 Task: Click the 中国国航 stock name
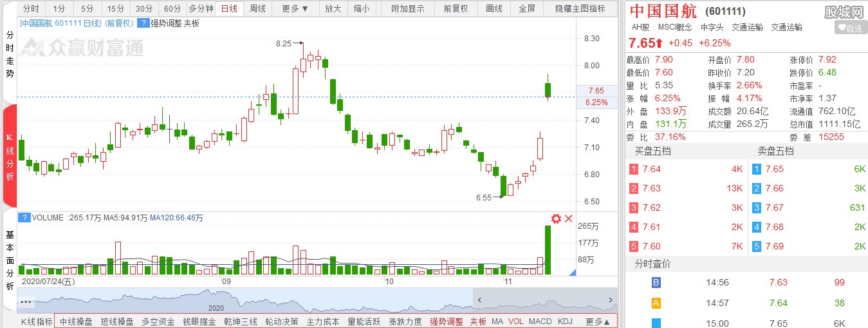(x=663, y=11)
